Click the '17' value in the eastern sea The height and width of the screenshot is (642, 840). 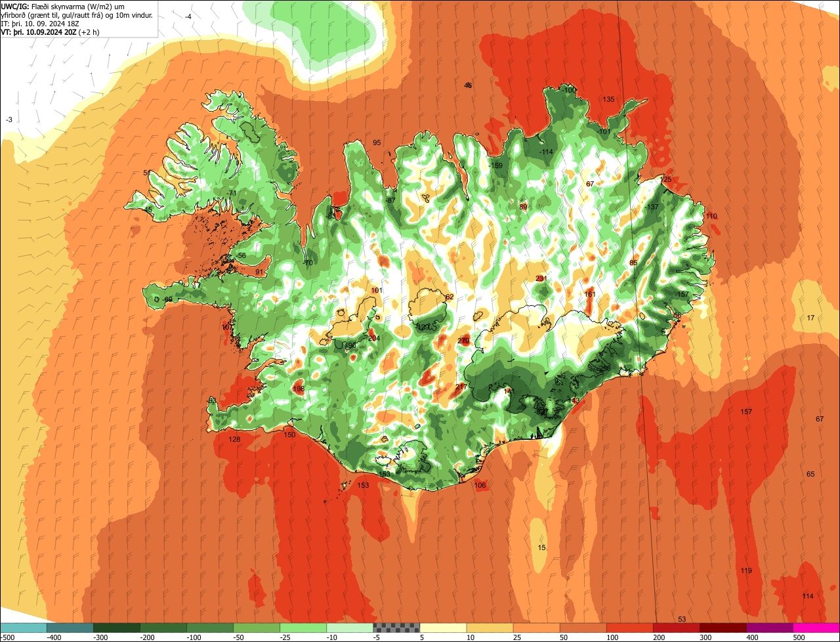[x=810, y=318]
